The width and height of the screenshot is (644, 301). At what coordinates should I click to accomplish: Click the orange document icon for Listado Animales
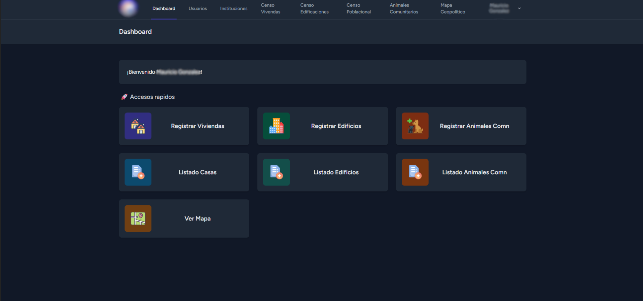pos(415,172)
